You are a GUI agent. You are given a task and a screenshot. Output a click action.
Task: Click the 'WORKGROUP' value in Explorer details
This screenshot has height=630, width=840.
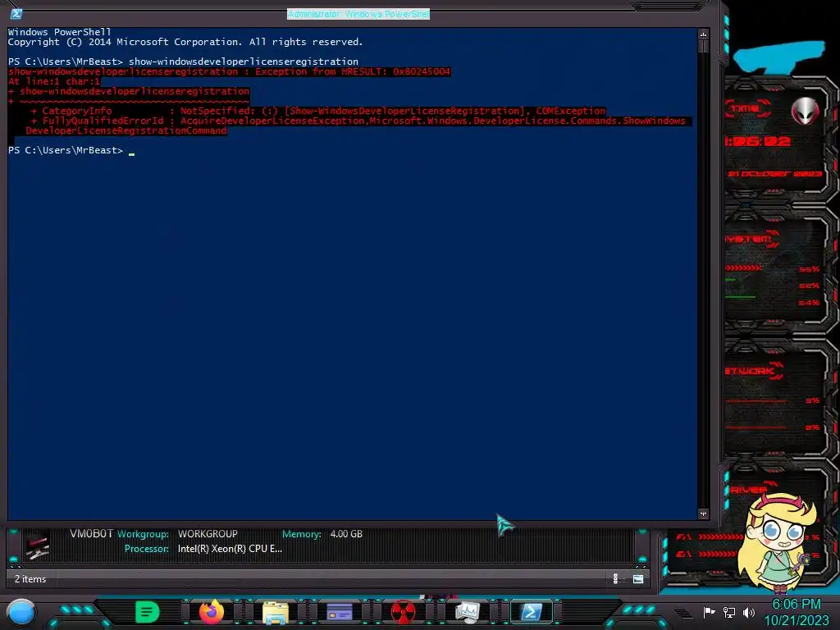pyautogui.click(x=208, y=534)
